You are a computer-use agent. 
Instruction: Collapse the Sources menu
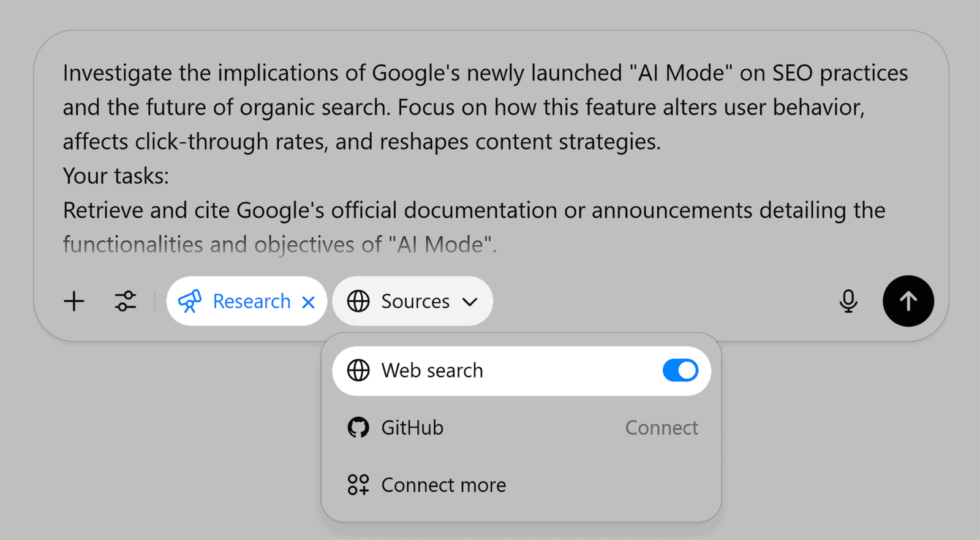click(412, 301)
